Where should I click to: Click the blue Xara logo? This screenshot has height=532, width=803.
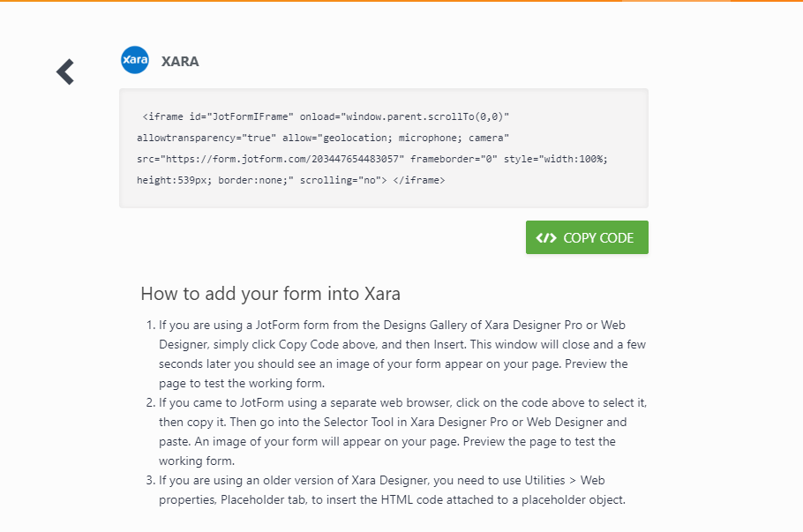click(x=135, y=60)
